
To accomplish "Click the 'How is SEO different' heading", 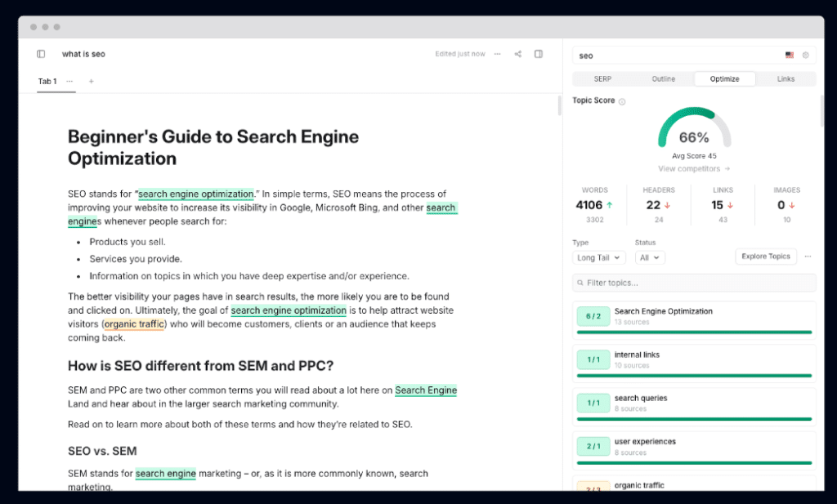I will [x=200, y=366].
